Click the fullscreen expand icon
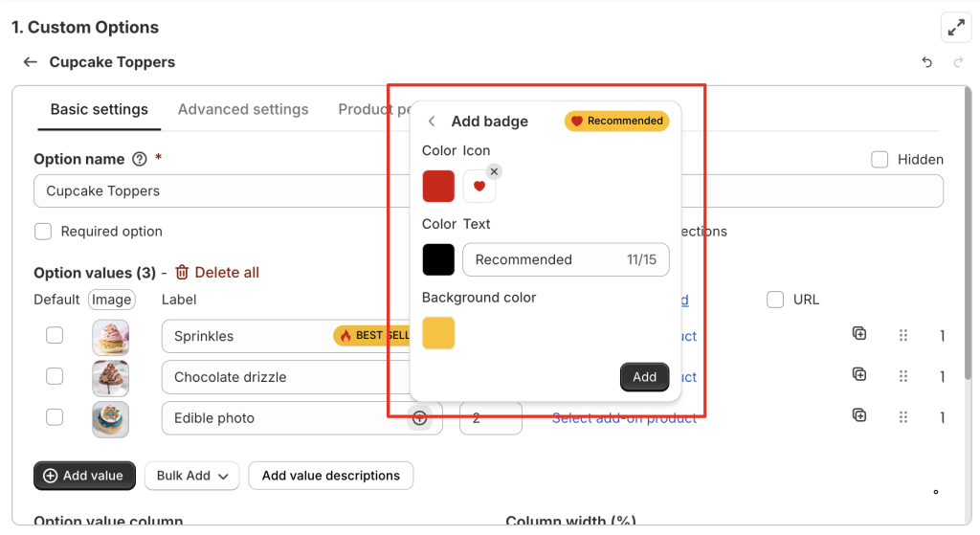Viewport: 980px width, 535px height. (956, 28)
